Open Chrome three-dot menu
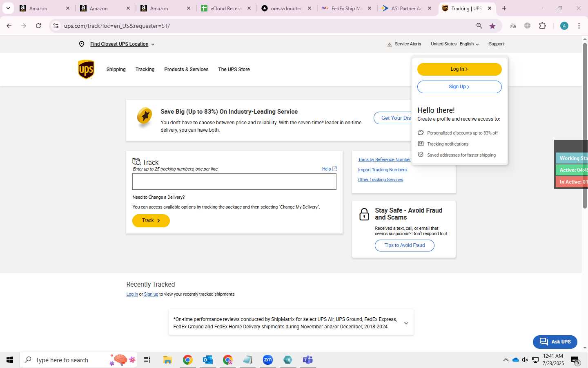The image size is (588, 368). coord(579,26)
